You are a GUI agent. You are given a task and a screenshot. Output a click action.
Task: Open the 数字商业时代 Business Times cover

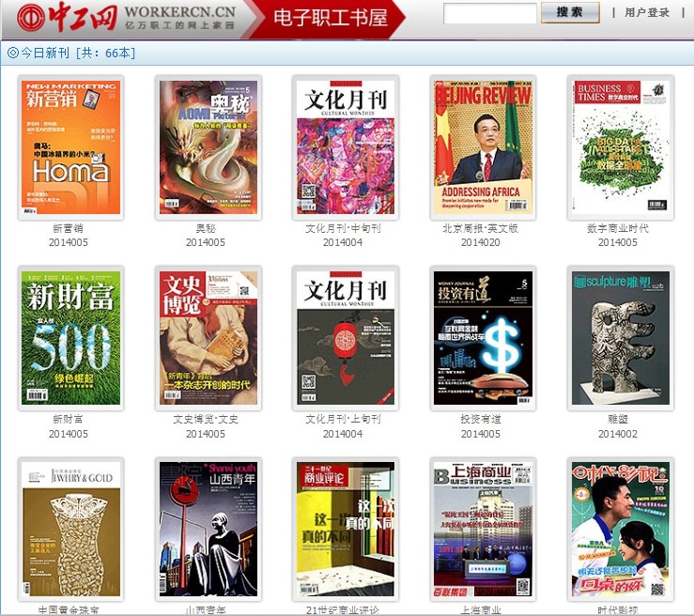pos(620,147)
